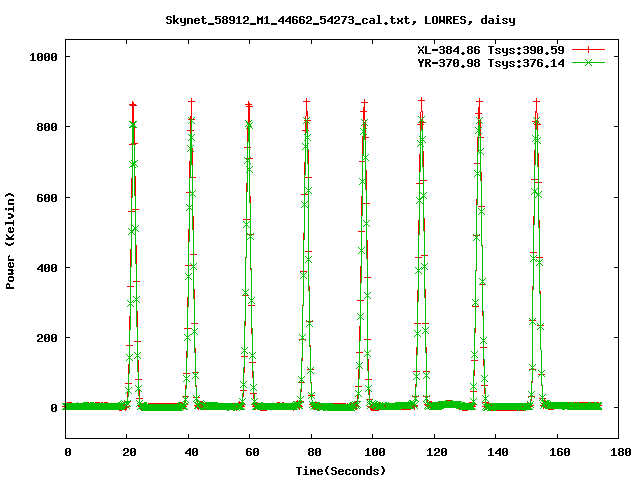Click the x-axis tick label 140
The image size is (640, 480).
coord(498,452)
